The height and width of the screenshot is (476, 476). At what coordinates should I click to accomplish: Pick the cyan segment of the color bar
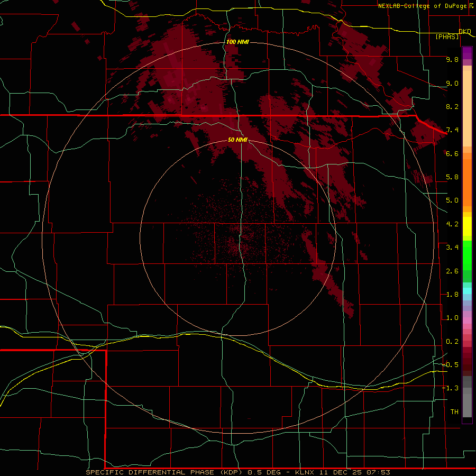click(x=467, y=291)
